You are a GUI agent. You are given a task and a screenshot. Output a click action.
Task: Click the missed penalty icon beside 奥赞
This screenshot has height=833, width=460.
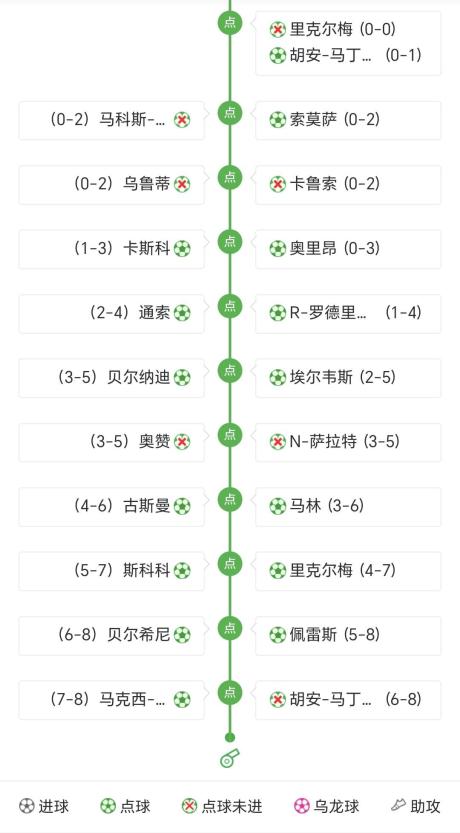point(182,442)
